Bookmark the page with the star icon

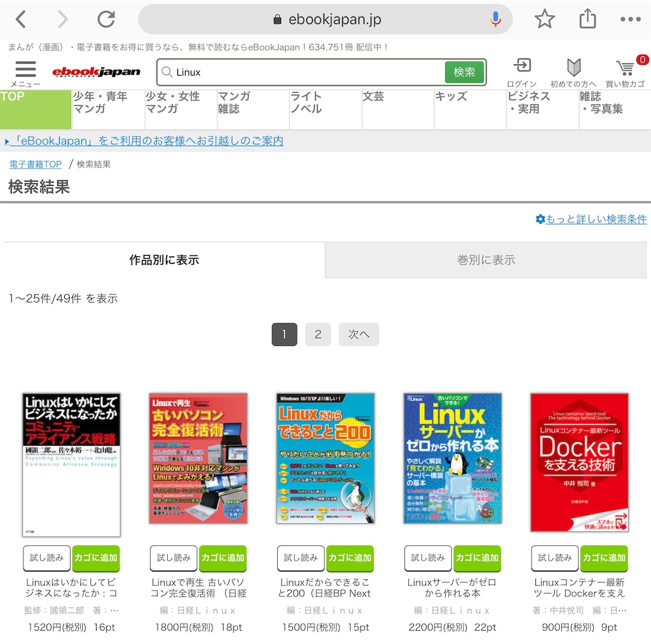click(544, 19)
